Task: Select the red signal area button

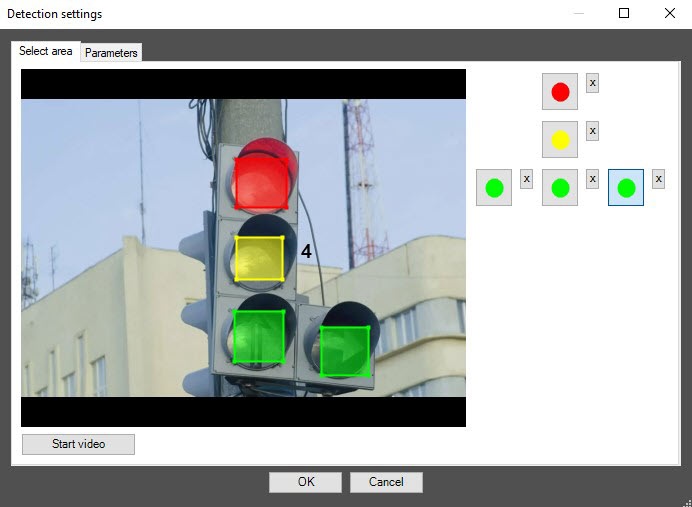Action: pyautogui.click(x=560, y=91)
